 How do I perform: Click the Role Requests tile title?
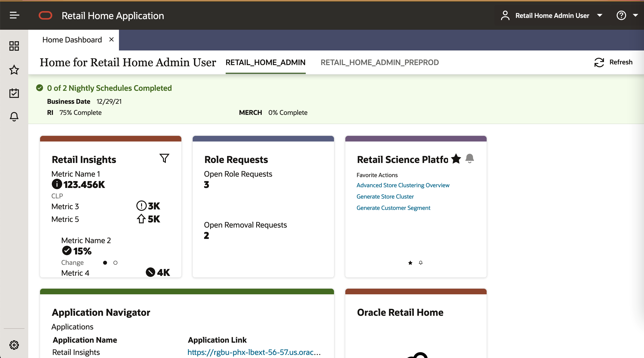(x=236, y=159)
